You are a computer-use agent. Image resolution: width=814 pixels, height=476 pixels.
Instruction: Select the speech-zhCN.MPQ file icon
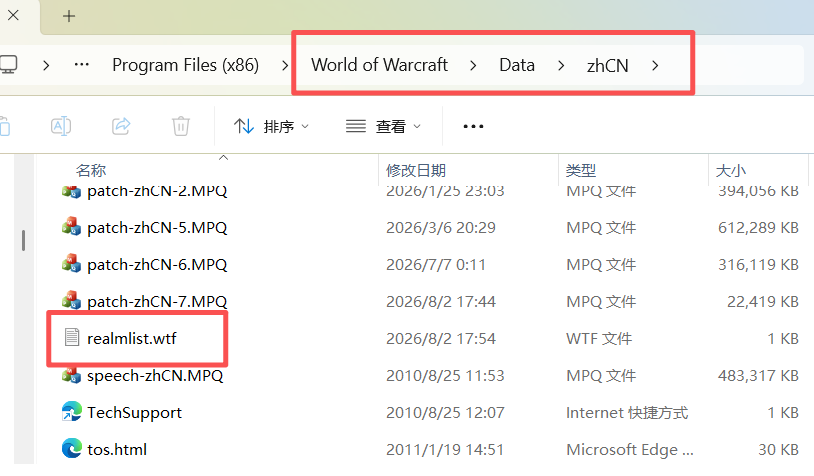click(x=71, y=375)
